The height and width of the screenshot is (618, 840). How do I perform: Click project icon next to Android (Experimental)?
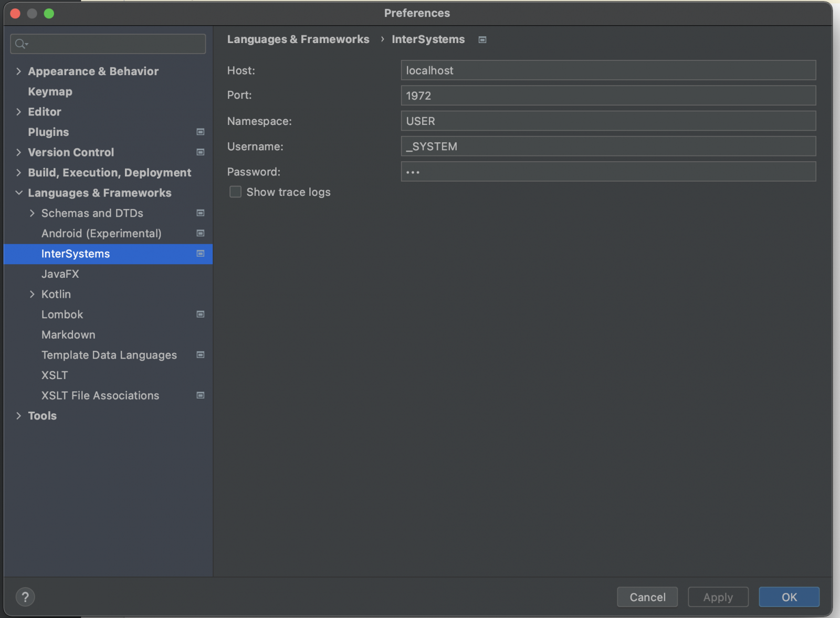pos(200,233)
